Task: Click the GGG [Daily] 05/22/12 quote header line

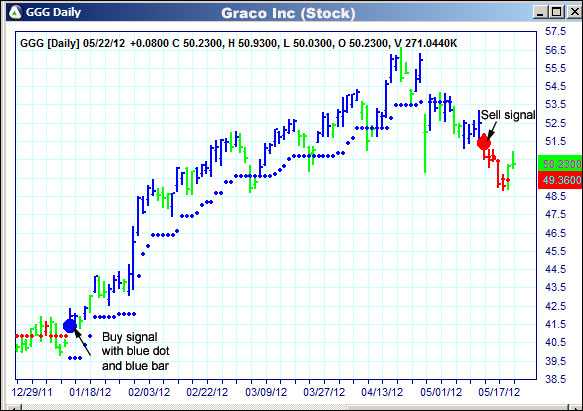Action: tap(238, 44)
